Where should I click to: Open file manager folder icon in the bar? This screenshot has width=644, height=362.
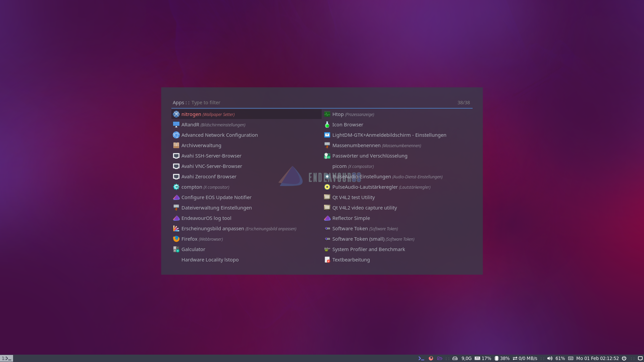(440, 358)
